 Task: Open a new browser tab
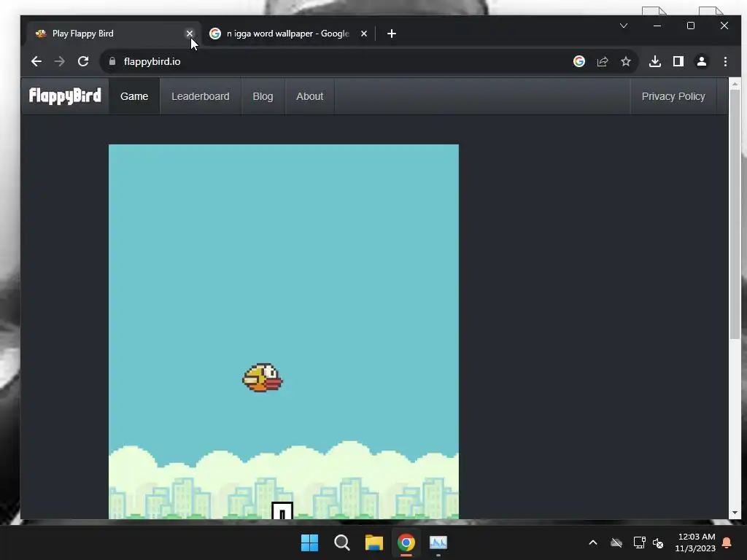click(x=392, y=34)
